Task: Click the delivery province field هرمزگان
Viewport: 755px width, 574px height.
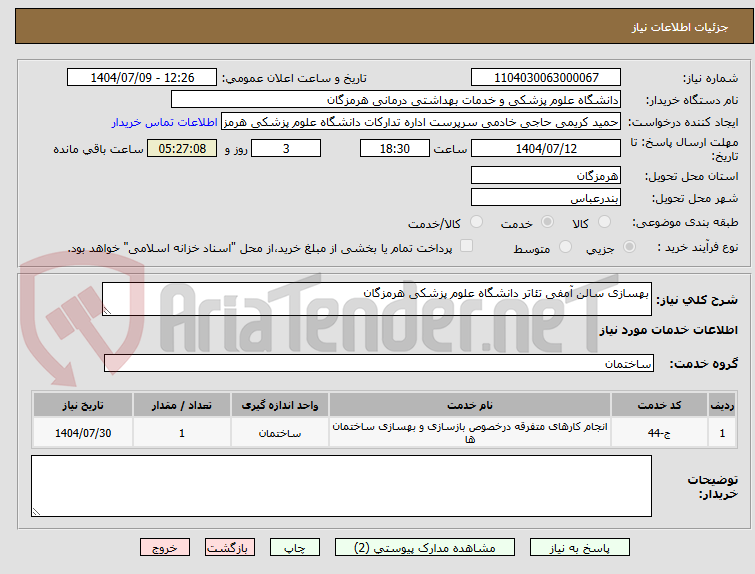Action: pyautogui.click(x=546, y=175)
